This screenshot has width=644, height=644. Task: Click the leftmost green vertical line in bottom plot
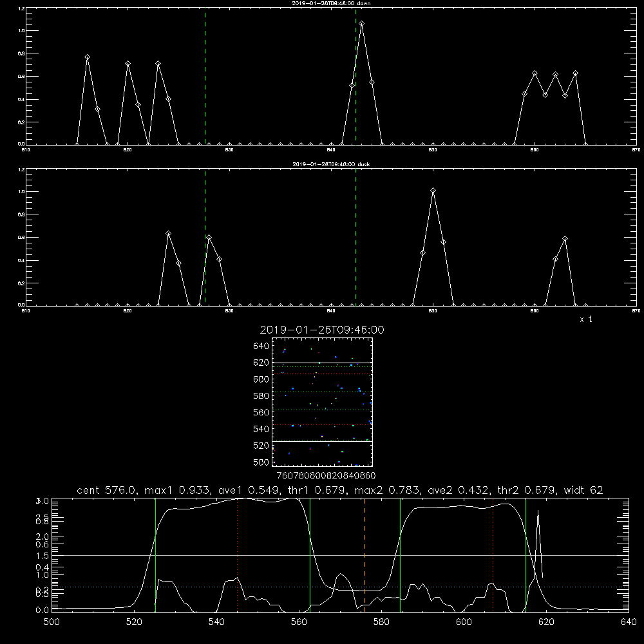pos(155,554)
